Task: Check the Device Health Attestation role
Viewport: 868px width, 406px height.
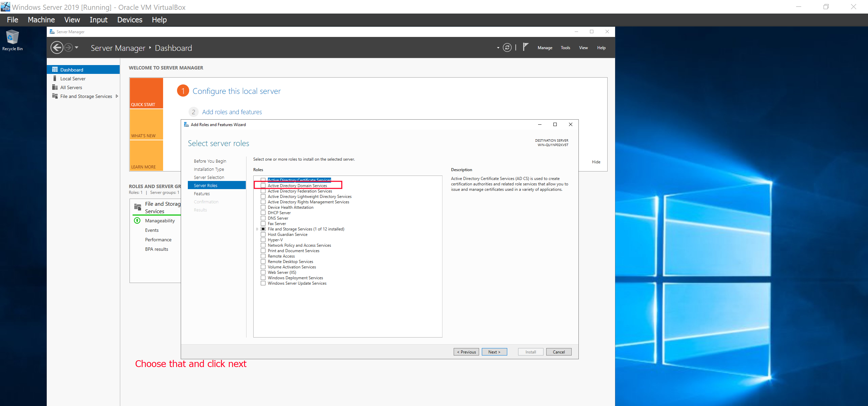Action: point(263,207)
